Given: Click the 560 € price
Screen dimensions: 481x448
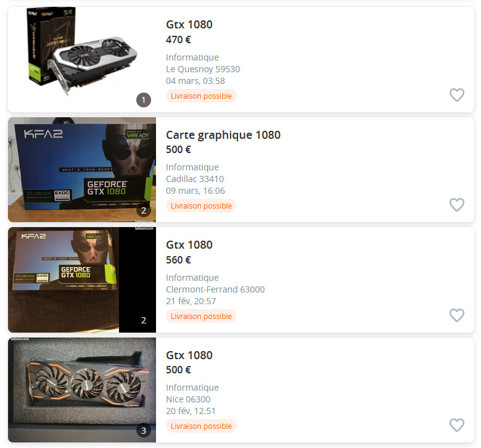Looking at the screenshot, I should [178, 260].
